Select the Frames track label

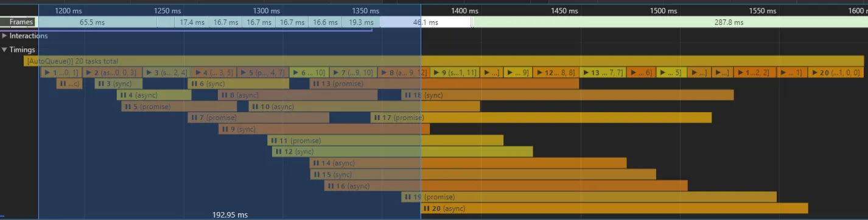[x=21, y=22]
